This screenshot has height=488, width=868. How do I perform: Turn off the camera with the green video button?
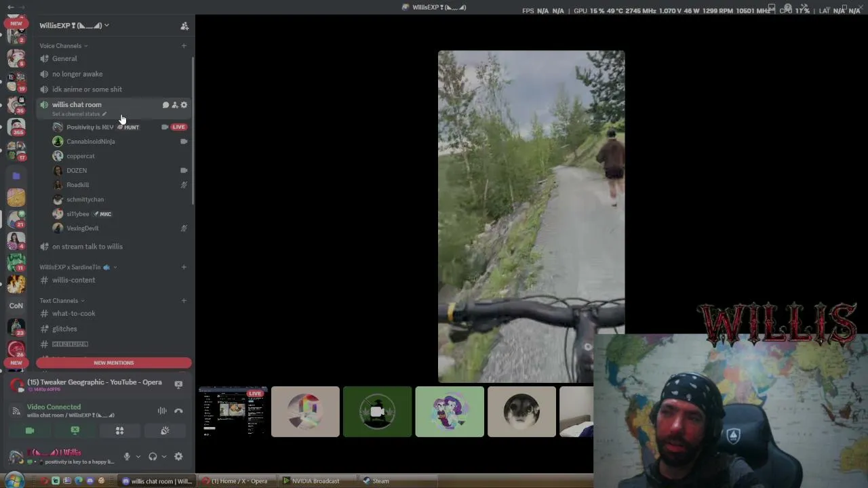click(x=29, y=430)
